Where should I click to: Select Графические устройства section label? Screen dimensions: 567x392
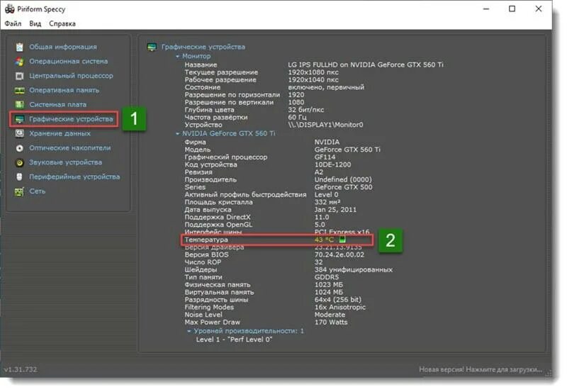[72, 119]
